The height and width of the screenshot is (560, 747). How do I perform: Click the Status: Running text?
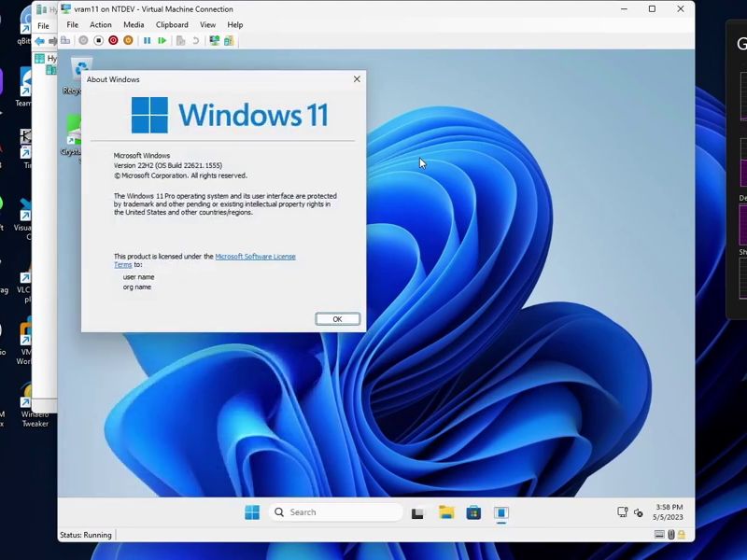click(86, 535)
